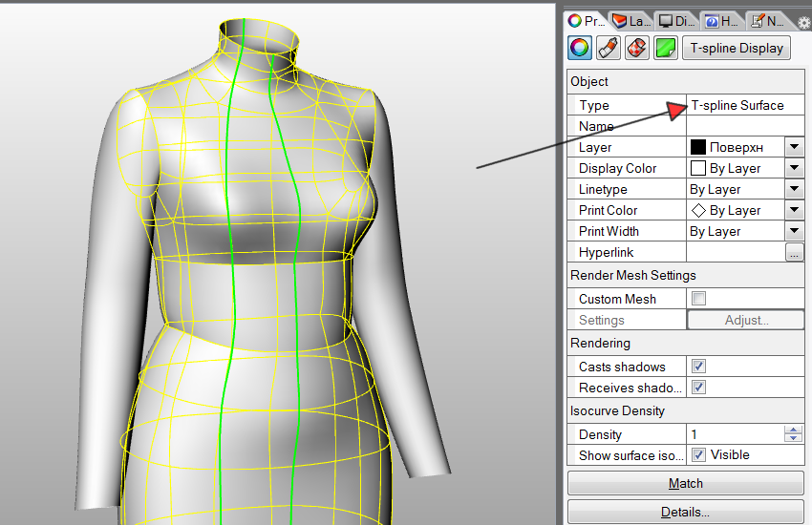Click the Hyperlink browse ellipsis button
812x525 pixels.
[x=794, y=253]
